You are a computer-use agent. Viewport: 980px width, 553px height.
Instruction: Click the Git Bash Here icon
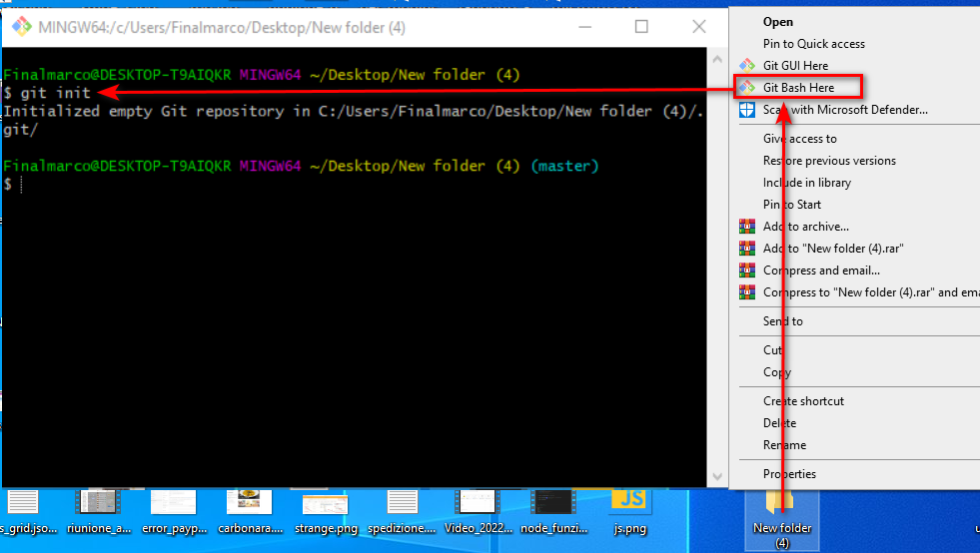pyautogui.click(x=747, y=88)
